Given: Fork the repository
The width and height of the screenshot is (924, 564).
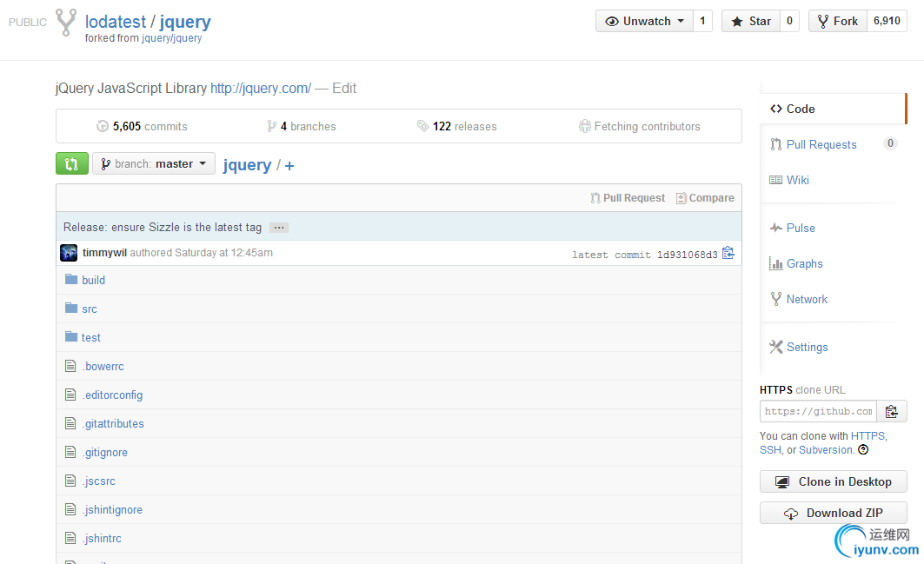Looking at the screenshot, I should 838,21.
